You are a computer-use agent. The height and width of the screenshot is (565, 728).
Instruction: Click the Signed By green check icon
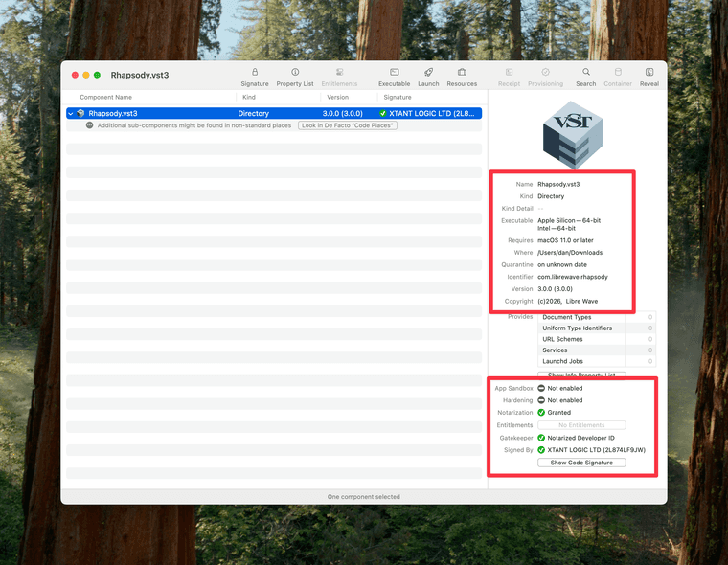click(541, 450)
